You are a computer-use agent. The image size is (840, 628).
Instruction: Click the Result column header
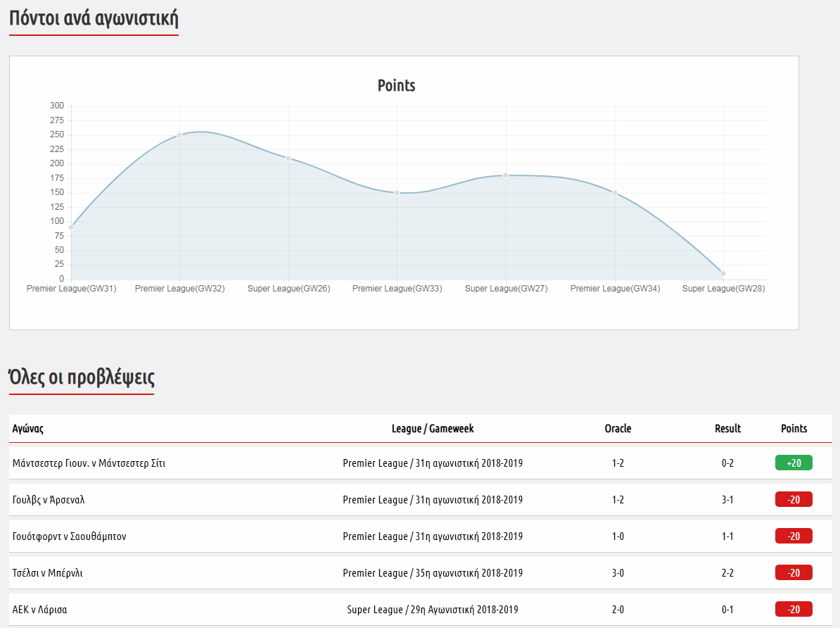tap(727, 429)
